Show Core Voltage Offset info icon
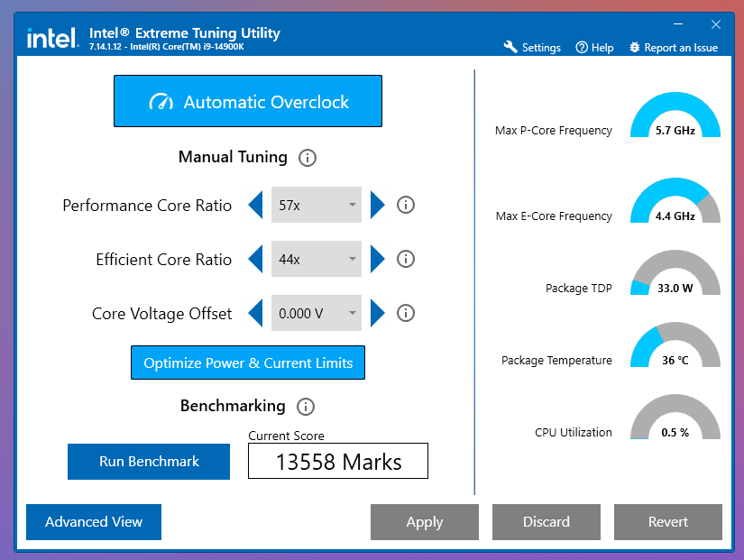The height and width of the screenshot is (560, 744). 406,313
